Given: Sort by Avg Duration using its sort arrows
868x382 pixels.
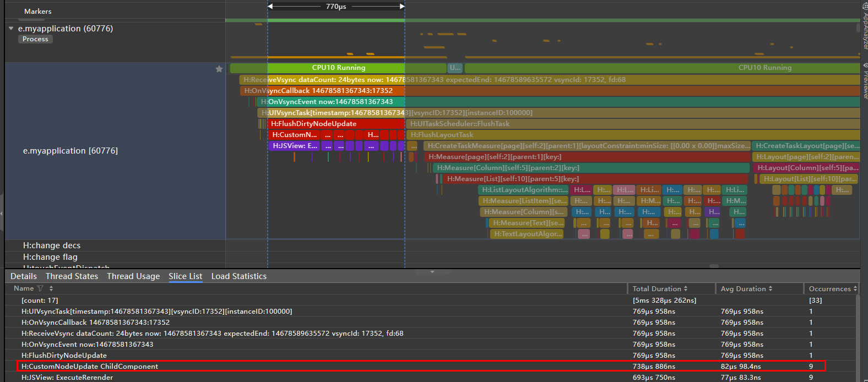Looking at the screenshot, I should pos(771,288).
